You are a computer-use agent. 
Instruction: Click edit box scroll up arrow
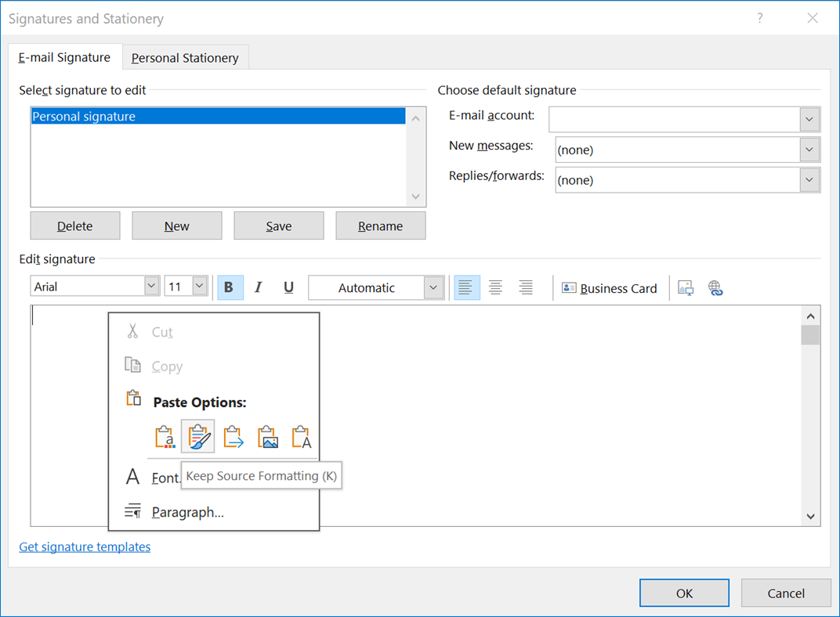810,316
